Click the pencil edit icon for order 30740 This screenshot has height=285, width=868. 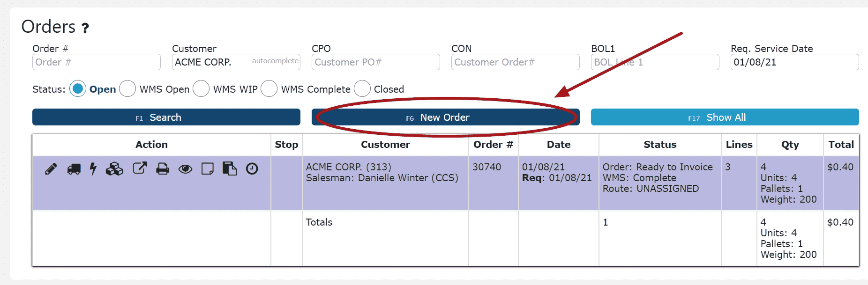point(51,169)
